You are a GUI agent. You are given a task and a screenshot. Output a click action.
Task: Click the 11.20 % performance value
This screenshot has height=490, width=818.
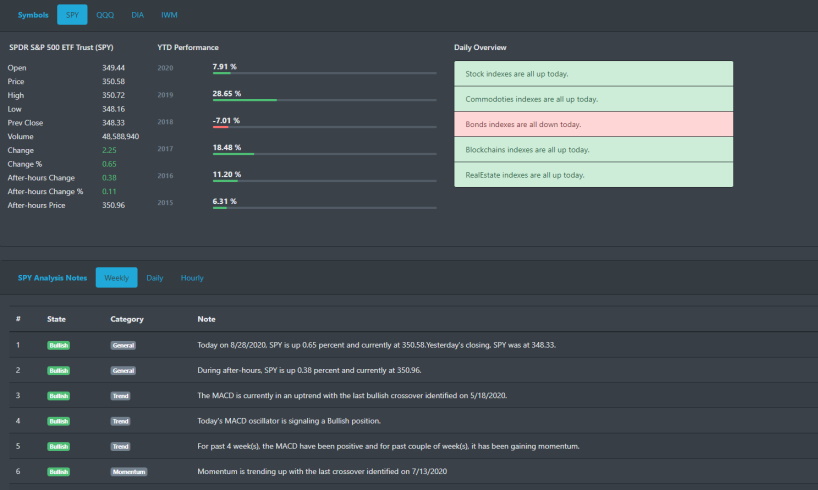227,174
